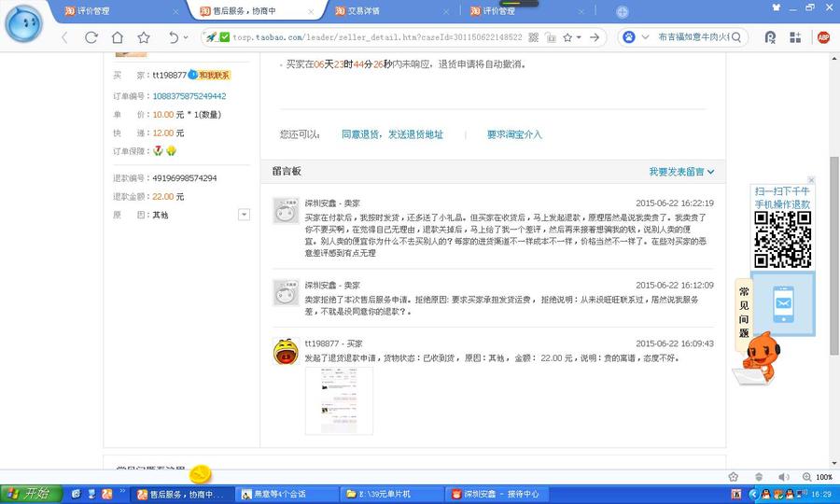Click seller avatar on 16:22:19 message
840x504 pixels.
pos(286,211)
